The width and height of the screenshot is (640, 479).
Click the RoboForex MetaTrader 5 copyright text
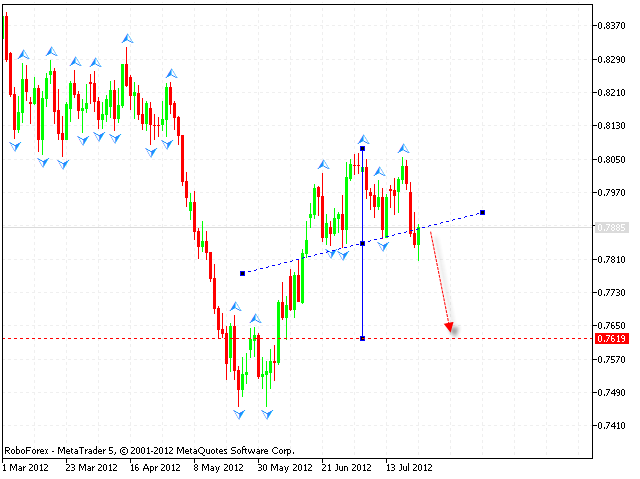tap(149, 451)
